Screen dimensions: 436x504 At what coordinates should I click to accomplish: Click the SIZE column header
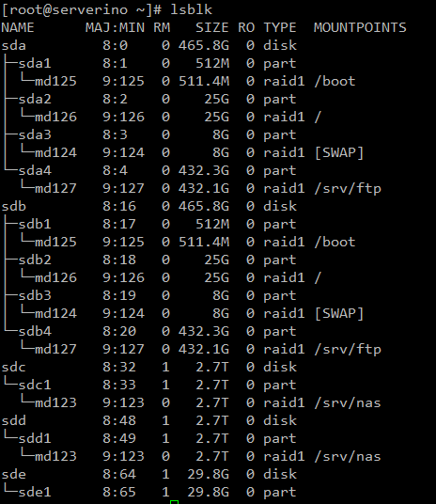[212, 27]
